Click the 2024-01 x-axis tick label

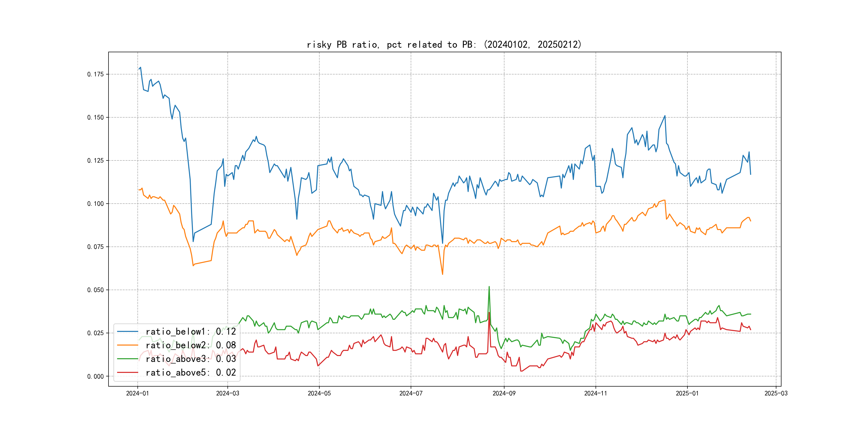click(137, 393)
